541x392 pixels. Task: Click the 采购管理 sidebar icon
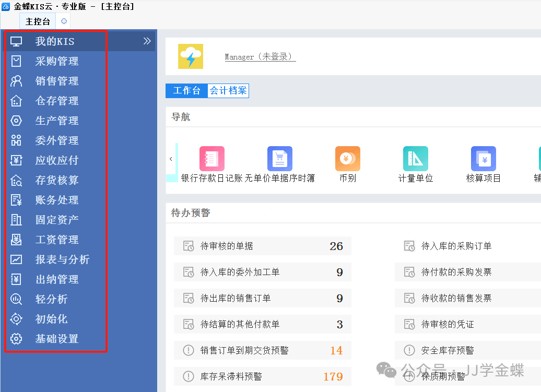click(x=17, y=61)
